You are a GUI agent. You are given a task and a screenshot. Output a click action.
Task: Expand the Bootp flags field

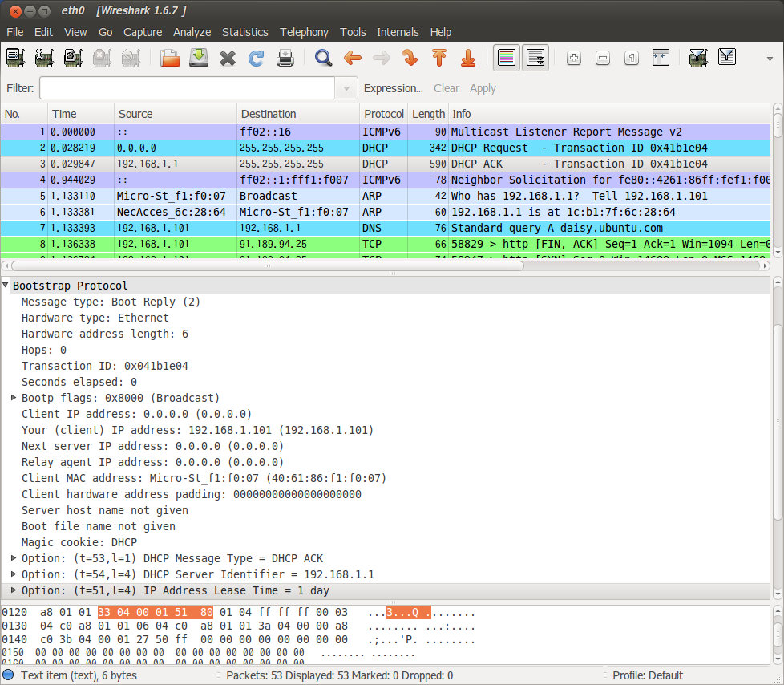(x=14, y=397)
